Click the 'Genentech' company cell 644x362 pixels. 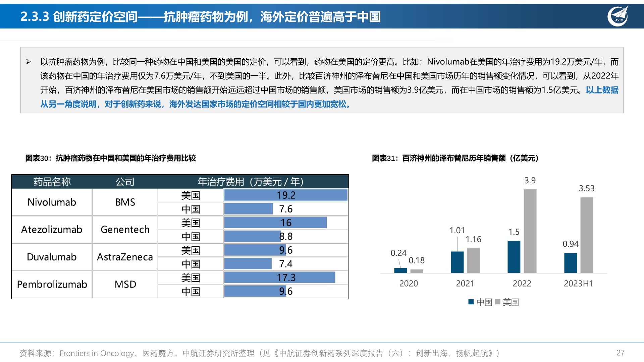click(x=125, y=230)
